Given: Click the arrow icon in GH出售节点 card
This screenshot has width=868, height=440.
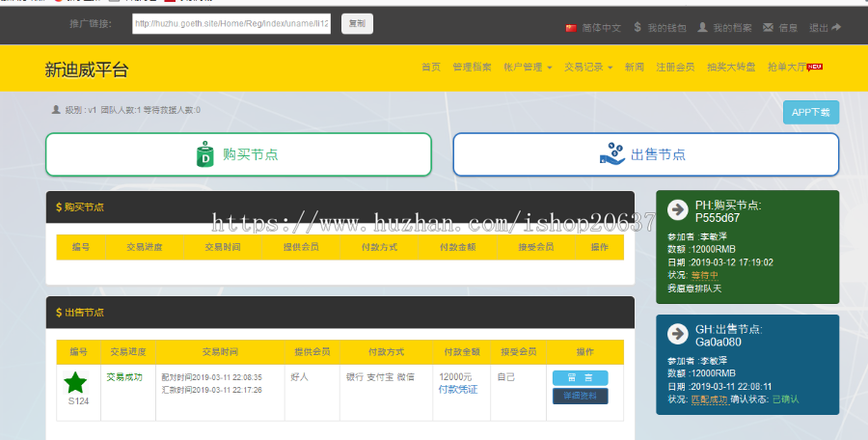Looking at the screenshot, I should coord(678,334).
